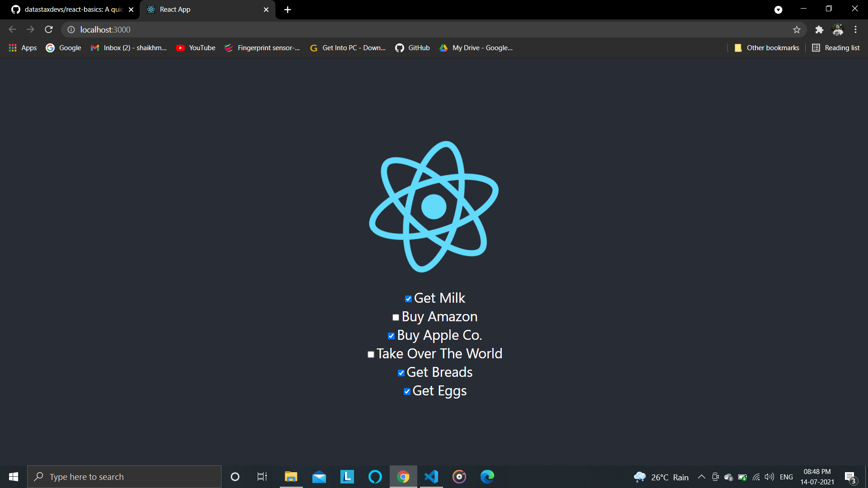Click the browser extensions puzzle icon
The width and height of the screenshot is (868, 488).
pyautogui.click(x=819, y=29)
